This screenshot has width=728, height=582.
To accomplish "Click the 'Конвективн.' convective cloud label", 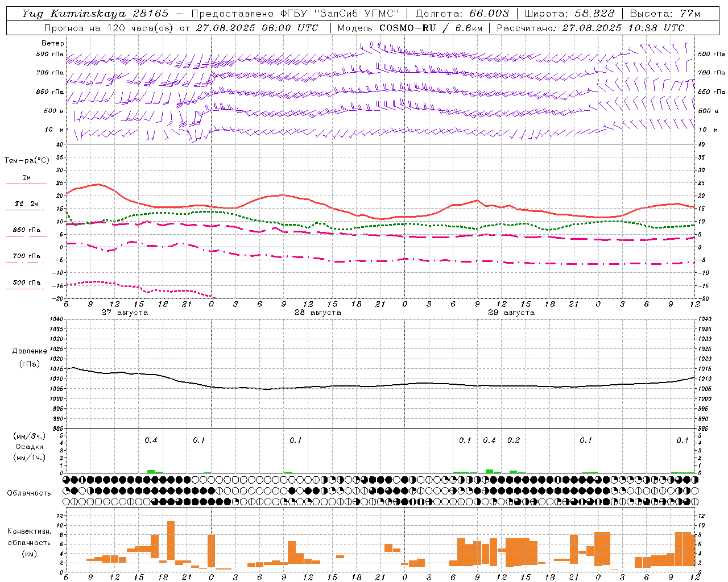I will [30, 531].
